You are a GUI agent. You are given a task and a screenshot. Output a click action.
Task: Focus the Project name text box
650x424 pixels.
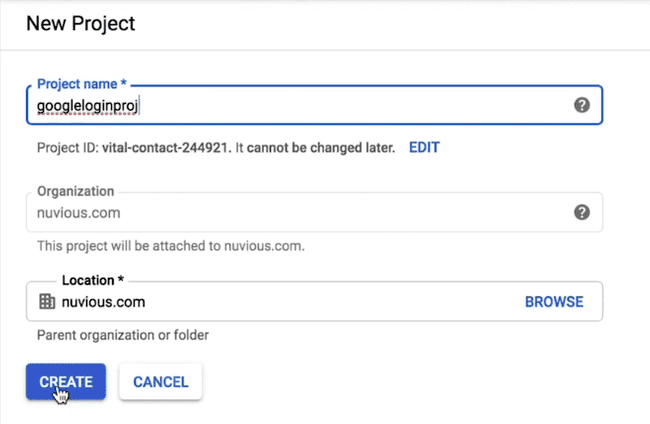[x=350, y=105]
